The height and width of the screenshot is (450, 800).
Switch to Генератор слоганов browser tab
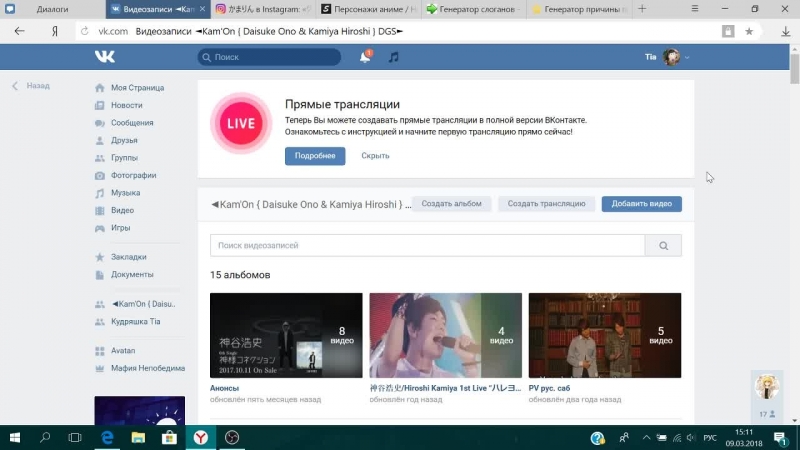[473, 9]
